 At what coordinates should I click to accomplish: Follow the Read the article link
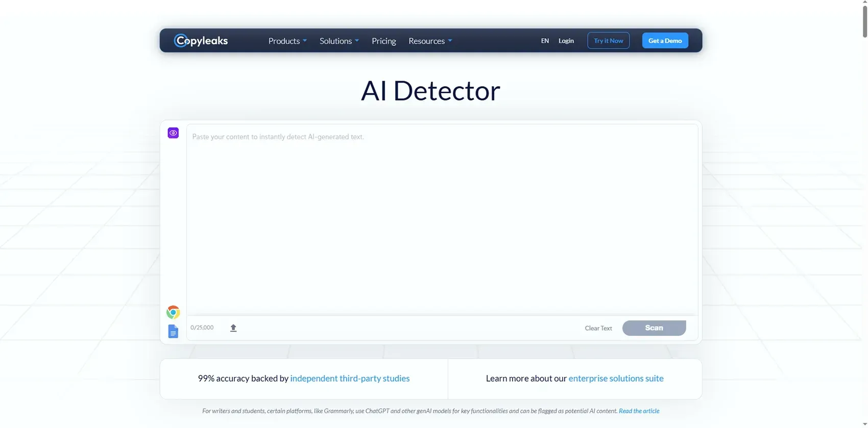[x=639, y=411]
